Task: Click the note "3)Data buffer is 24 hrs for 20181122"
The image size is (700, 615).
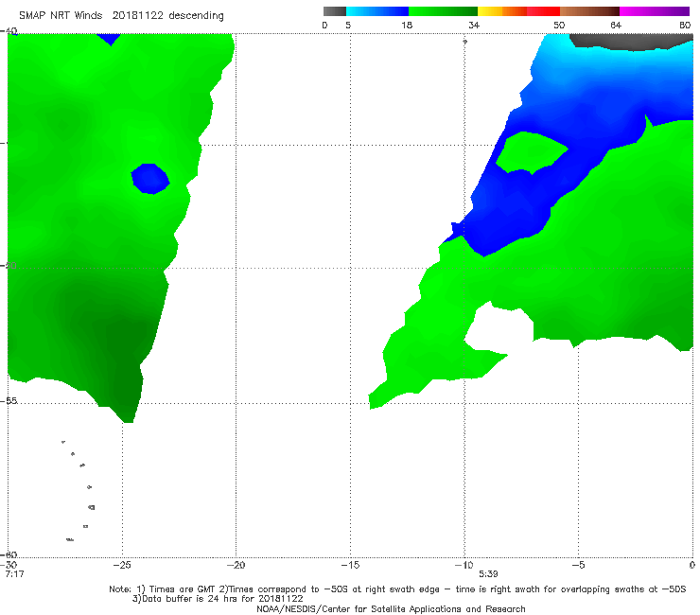Action: 218,599
